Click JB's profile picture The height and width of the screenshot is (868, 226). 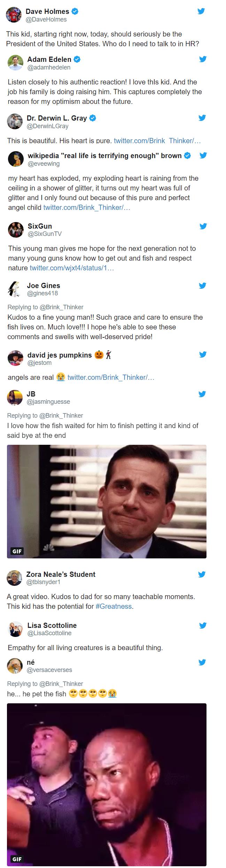coord(15,397)
